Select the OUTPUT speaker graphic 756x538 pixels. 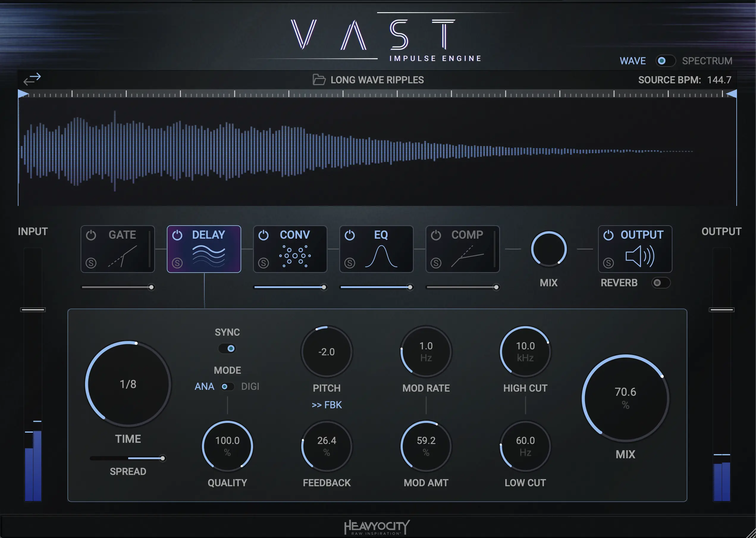point(640,256)
